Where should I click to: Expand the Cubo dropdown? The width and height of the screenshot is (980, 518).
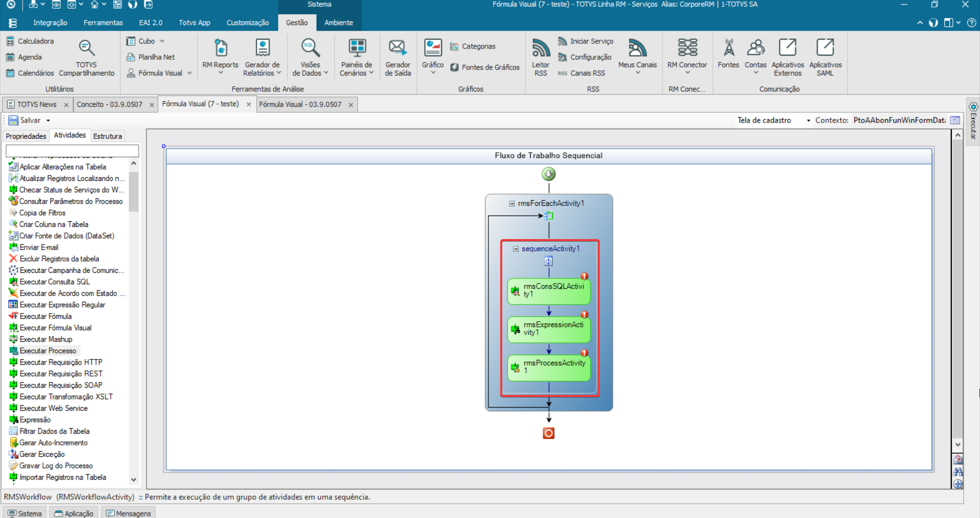tap(162, 41)
